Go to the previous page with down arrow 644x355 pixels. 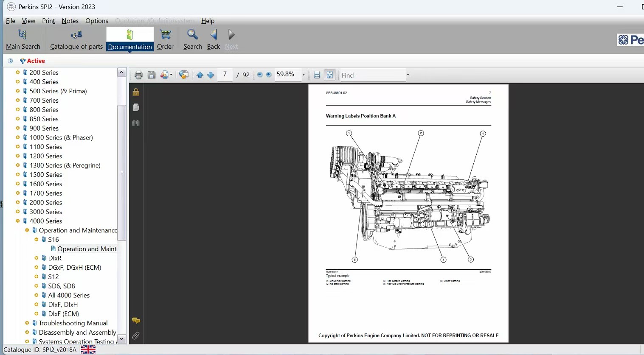click(211, 75)
